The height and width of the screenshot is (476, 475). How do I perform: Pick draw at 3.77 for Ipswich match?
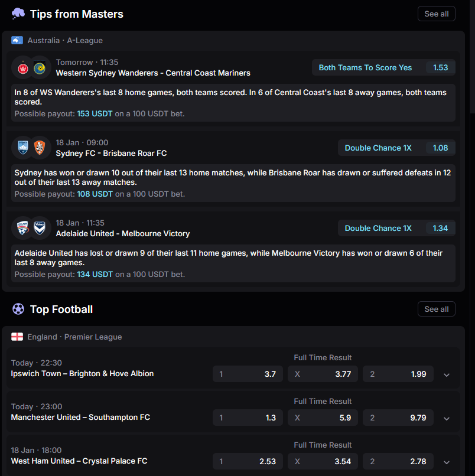pyautogui.click(x=323, y=374)
